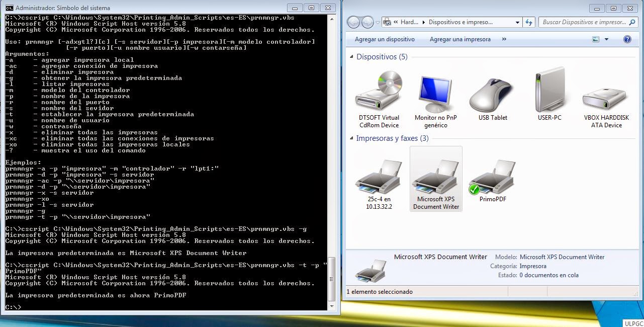Click the double-chevron before Hard... in address bar

point(396,22)
